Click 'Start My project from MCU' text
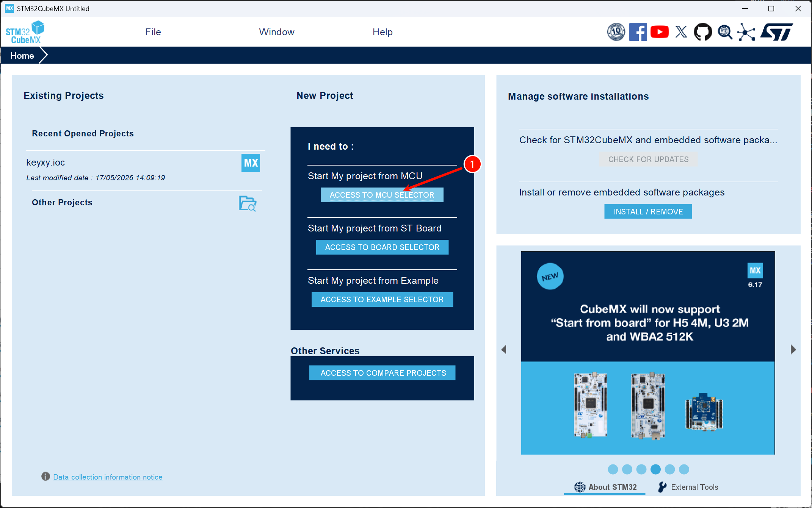The height and width of the screenshot is (508, 812). click(x=365, y=176)
